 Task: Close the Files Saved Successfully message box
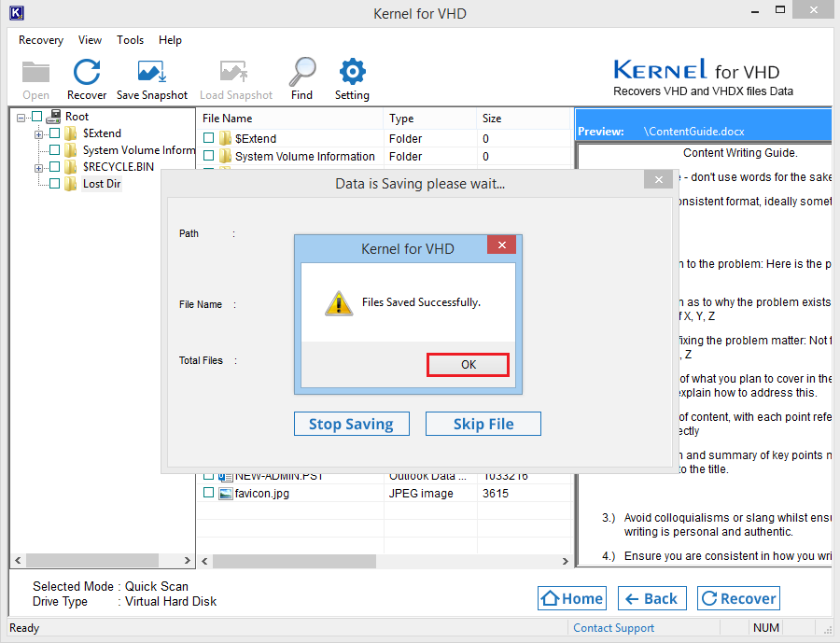501,245
